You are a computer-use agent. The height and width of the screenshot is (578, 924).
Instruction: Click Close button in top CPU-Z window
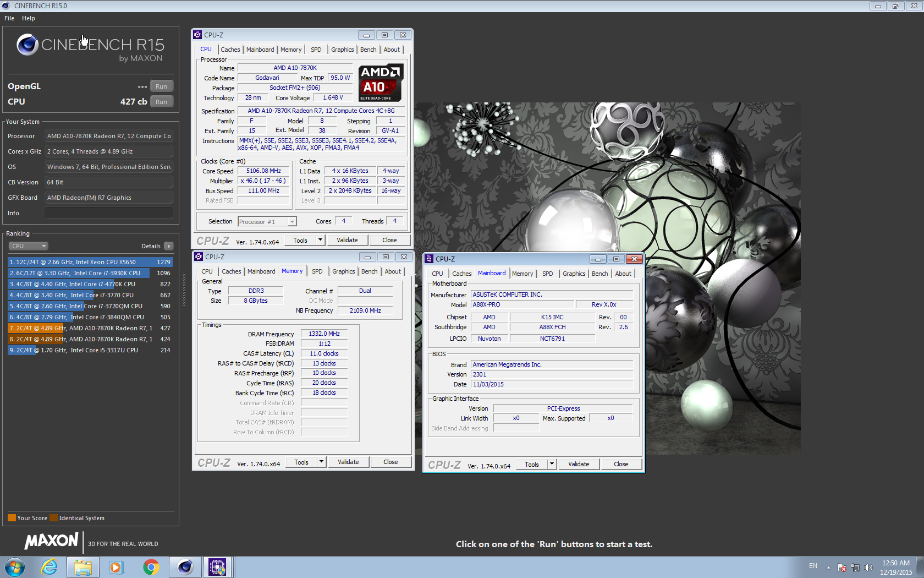389,240
